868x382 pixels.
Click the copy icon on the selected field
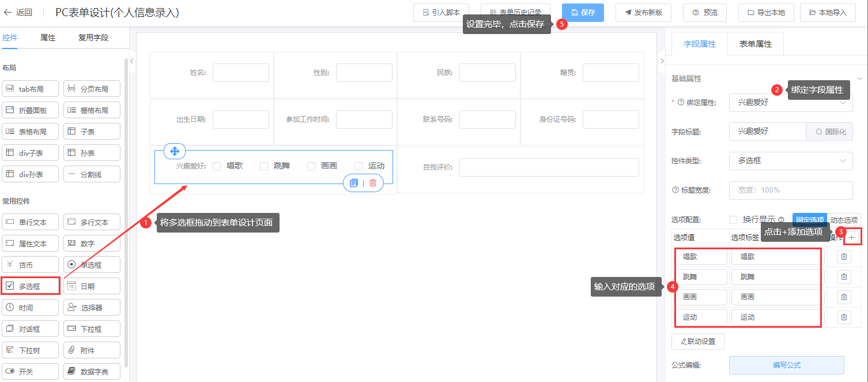pyautogui.click(x=354, y=183)
